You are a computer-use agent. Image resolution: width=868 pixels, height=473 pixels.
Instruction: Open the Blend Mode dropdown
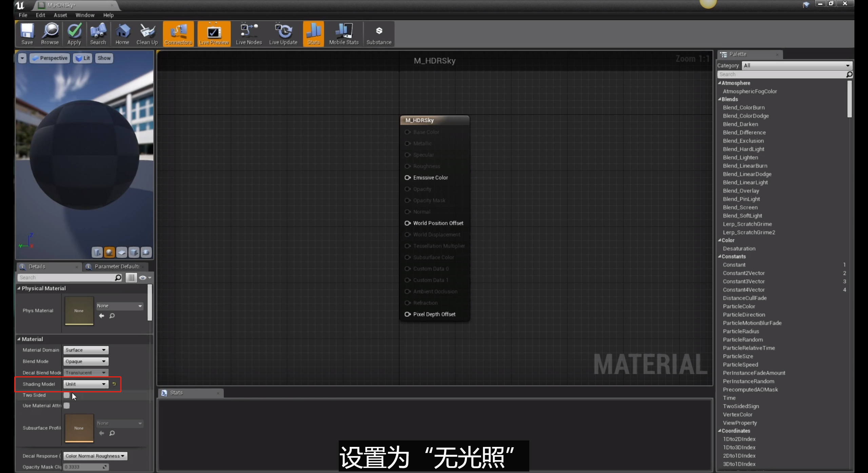(x=85, y=361)
